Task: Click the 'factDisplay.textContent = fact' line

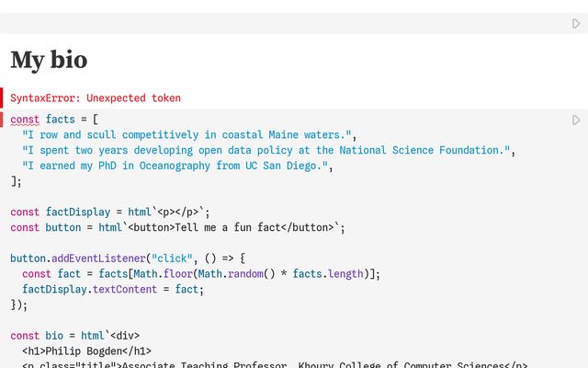Action: (x=113, y=289)
